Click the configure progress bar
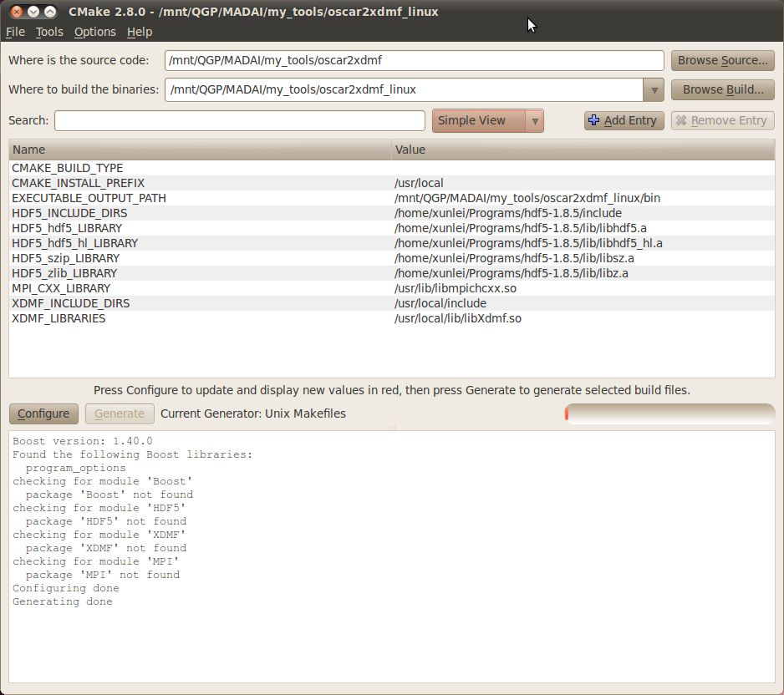784x695 pixels. 670,413
